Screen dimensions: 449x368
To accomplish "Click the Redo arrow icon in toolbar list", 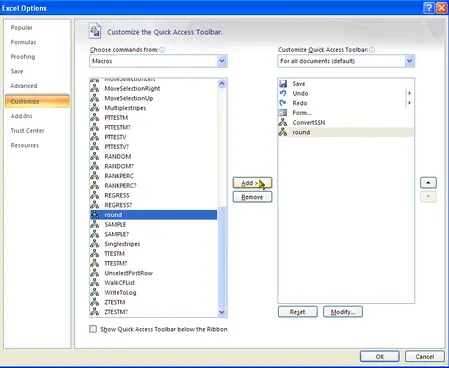I will pyautogui.click(x=283, y=103).
